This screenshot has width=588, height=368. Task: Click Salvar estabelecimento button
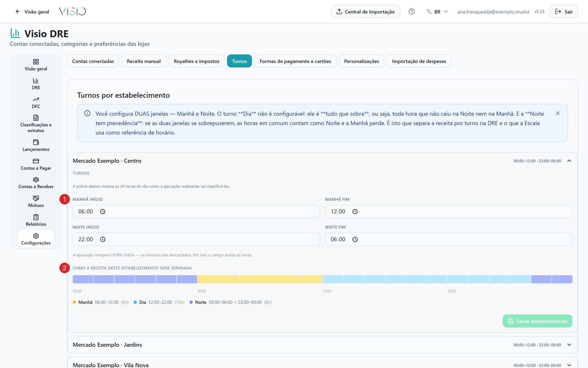(537, 321)
